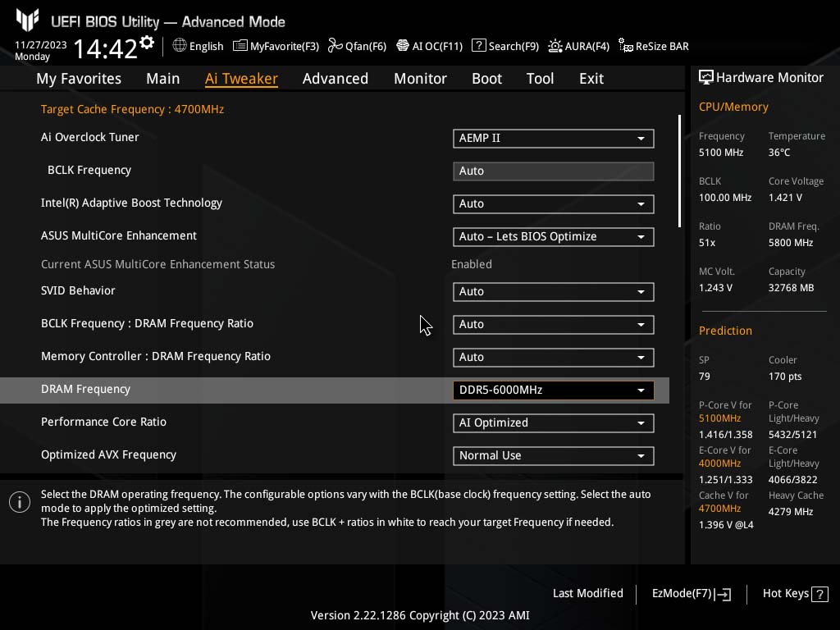Image resolution: width=840 pixels, height=630 pixels.
Task: Open the Monitor tab
Action: pos(420,79)
